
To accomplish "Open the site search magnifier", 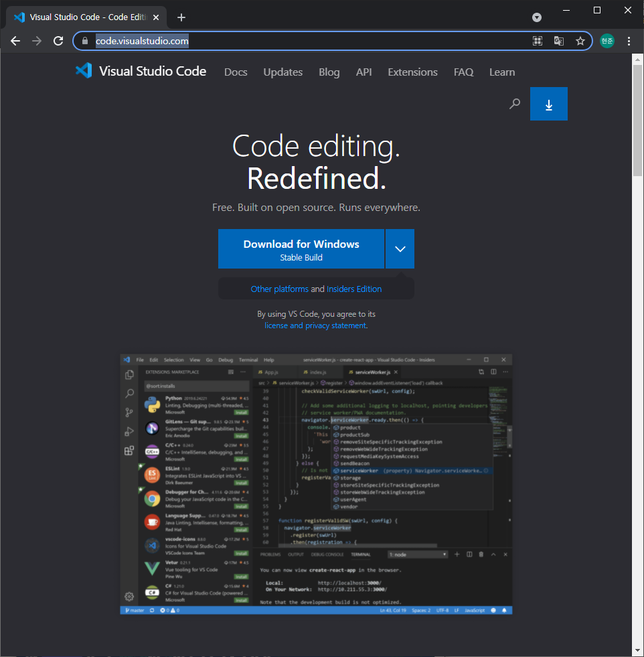I will [x=515, y=104].
